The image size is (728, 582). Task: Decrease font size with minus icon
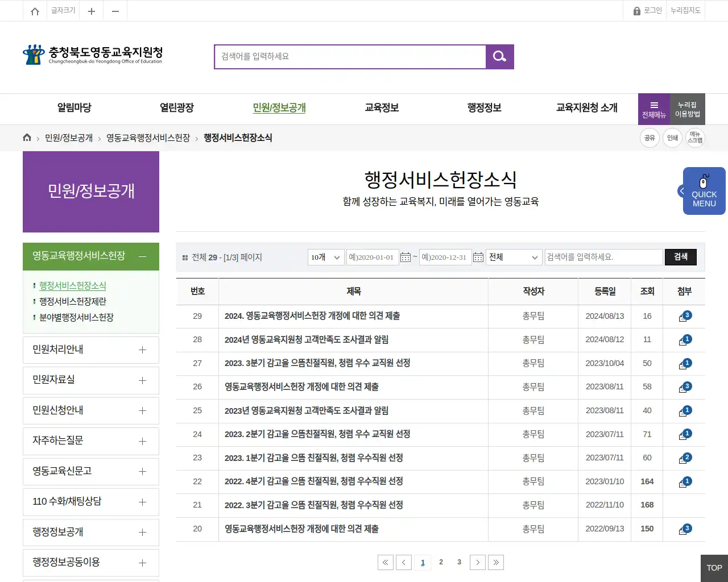[115, 11]
